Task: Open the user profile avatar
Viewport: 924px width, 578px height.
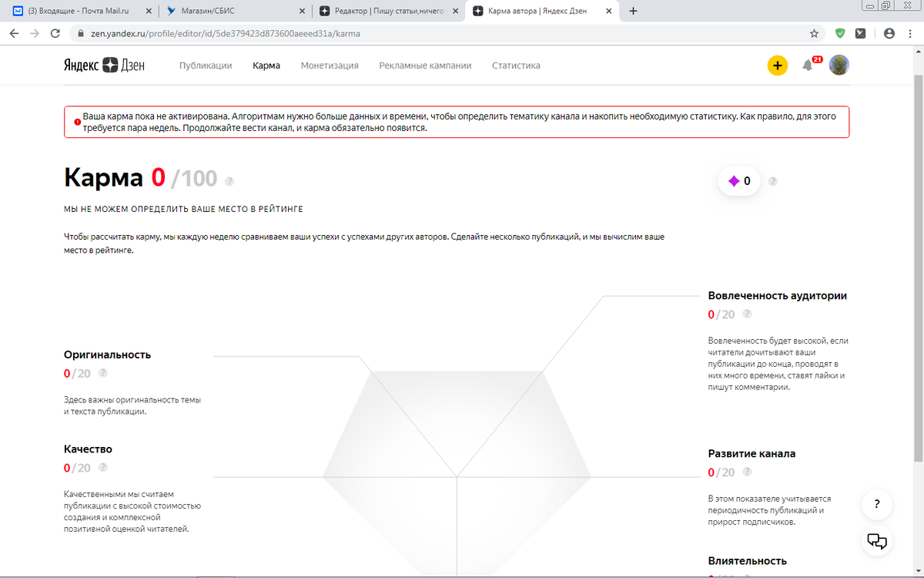Action: coord(839,66)
